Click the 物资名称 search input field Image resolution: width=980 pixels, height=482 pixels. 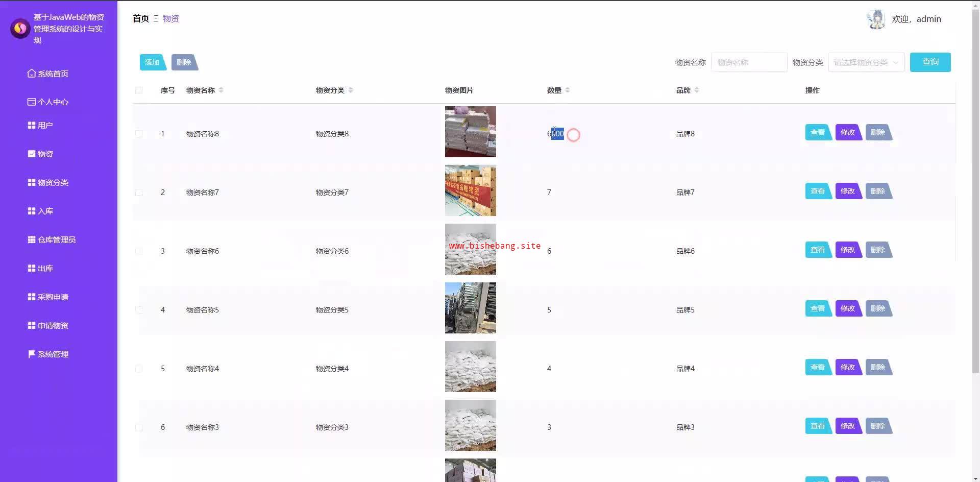point(749,62)
